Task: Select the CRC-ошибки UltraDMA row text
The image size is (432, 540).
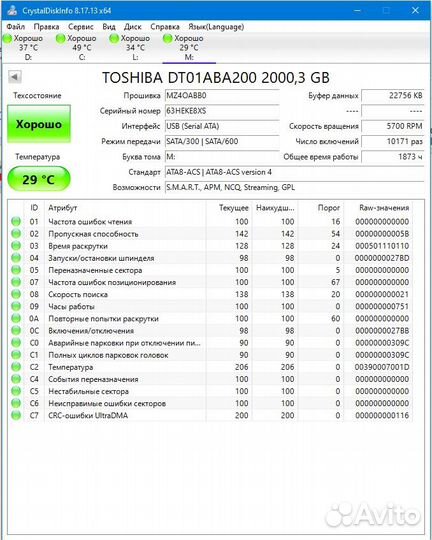Action: pyautogui.click(x=88, y=416)
